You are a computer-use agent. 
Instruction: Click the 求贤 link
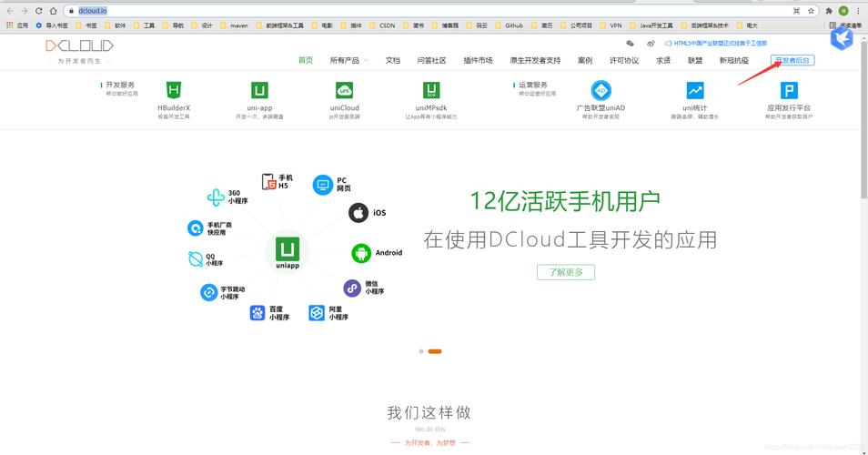coord(663,60)
